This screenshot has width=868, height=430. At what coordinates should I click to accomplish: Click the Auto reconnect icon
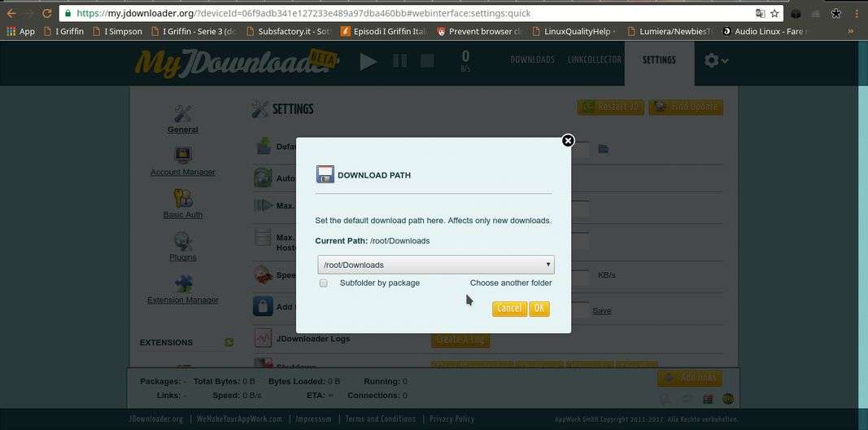point(263,178)
